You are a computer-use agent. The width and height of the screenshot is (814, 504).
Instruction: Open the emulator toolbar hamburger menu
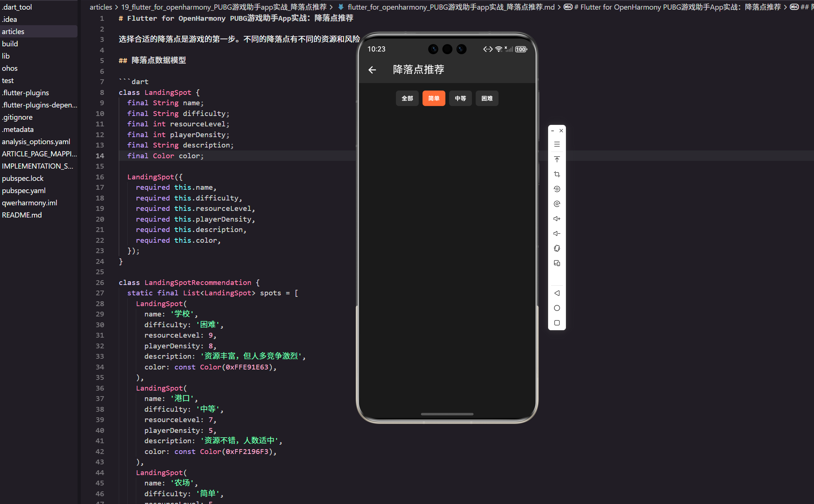pyautogui.click(x=557, y=144)
